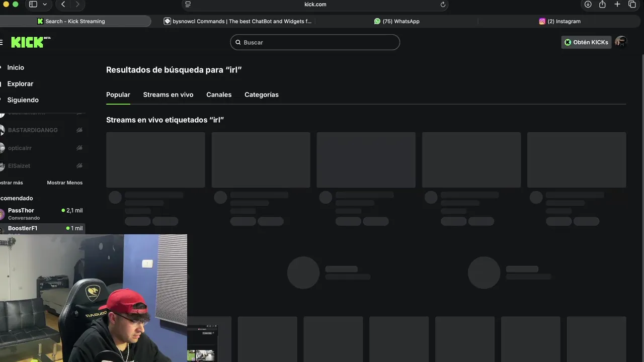Click the small screen preview thumbnail by webcam

coord(202,343)
